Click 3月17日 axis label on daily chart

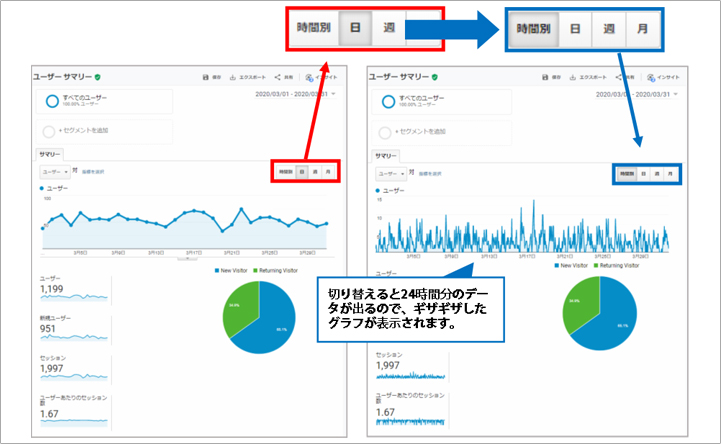point(194,253)
